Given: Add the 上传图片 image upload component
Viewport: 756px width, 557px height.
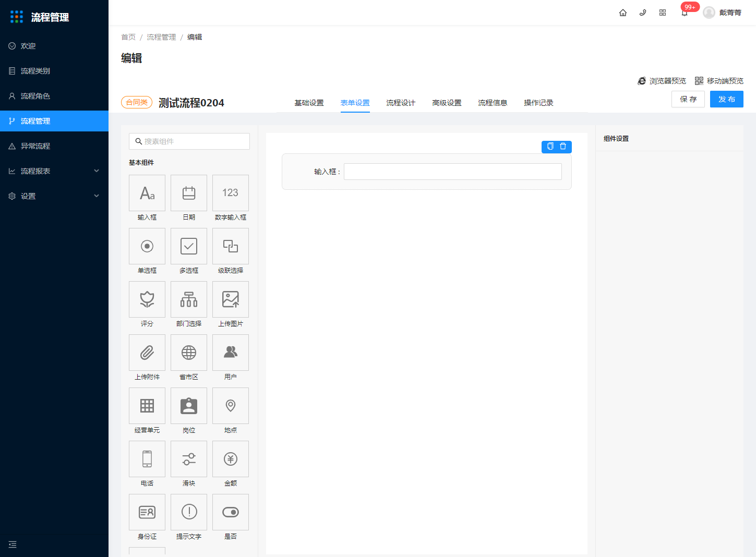Looking at the screenshot, I should 231,299.
